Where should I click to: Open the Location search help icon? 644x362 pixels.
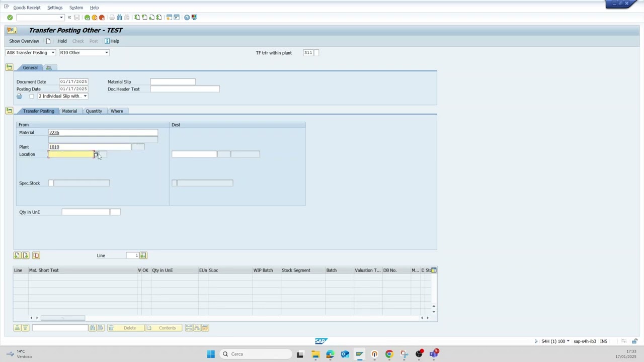(96, 154)
